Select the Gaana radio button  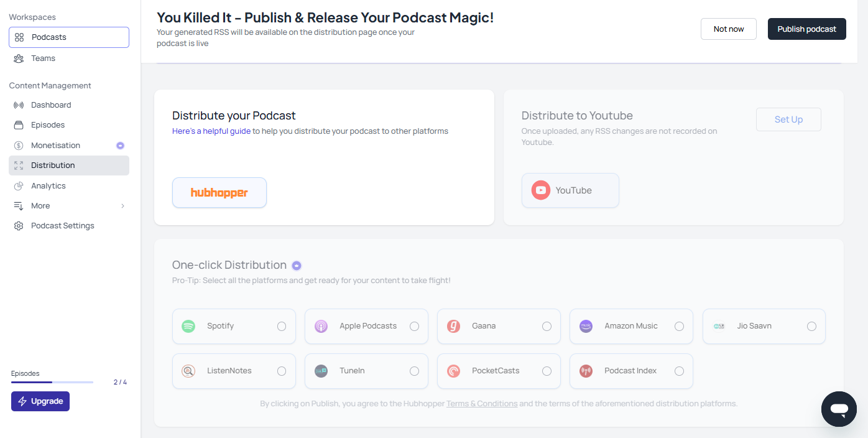[547, 326]
